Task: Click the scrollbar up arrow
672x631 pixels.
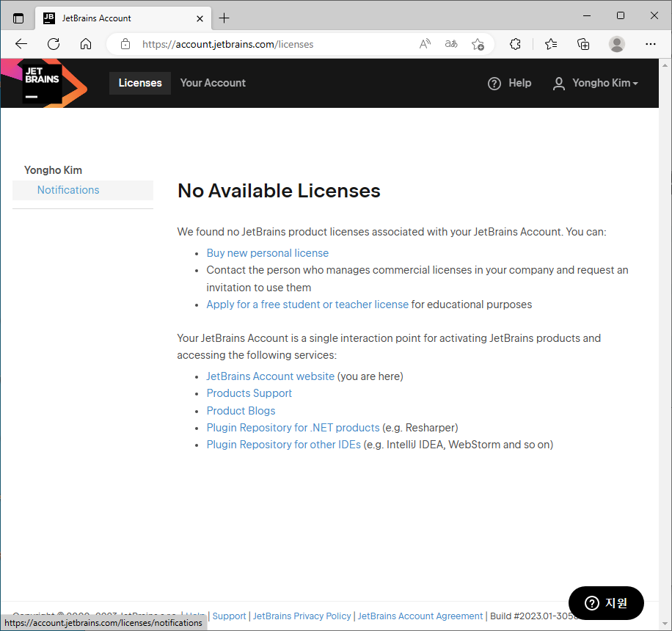Action: point(665,65)
